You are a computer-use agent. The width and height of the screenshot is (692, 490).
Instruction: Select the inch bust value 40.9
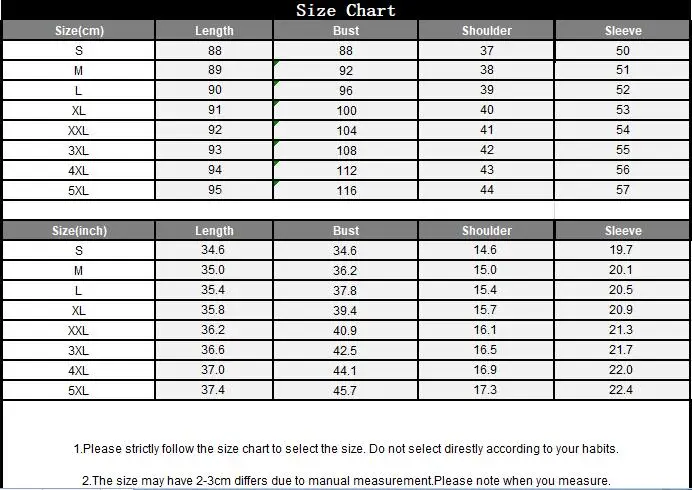tap(345, 331)
